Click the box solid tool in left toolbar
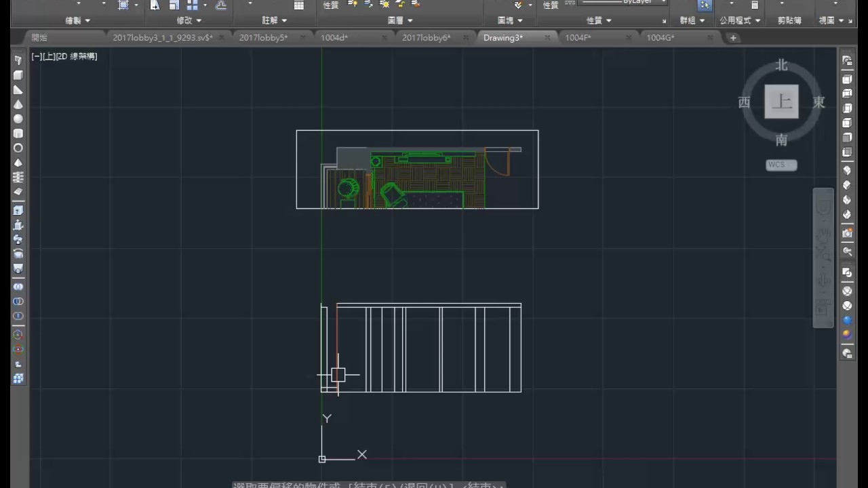868x488 pixels. click(18, 75)
